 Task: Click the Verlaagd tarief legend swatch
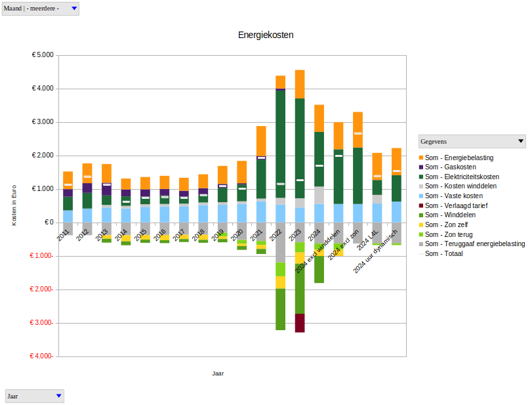[421, 205]
